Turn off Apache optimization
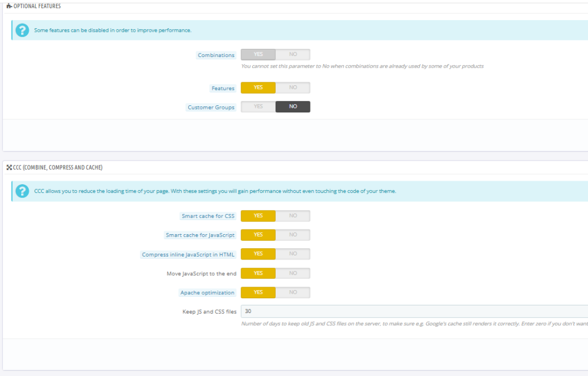This screenshot has height=376, width=588. tap(293, 292)
